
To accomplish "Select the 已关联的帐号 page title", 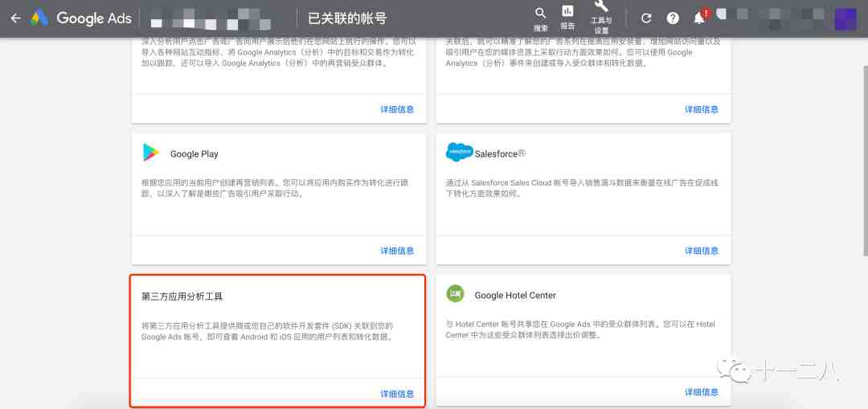I will [x=347, y=18].
